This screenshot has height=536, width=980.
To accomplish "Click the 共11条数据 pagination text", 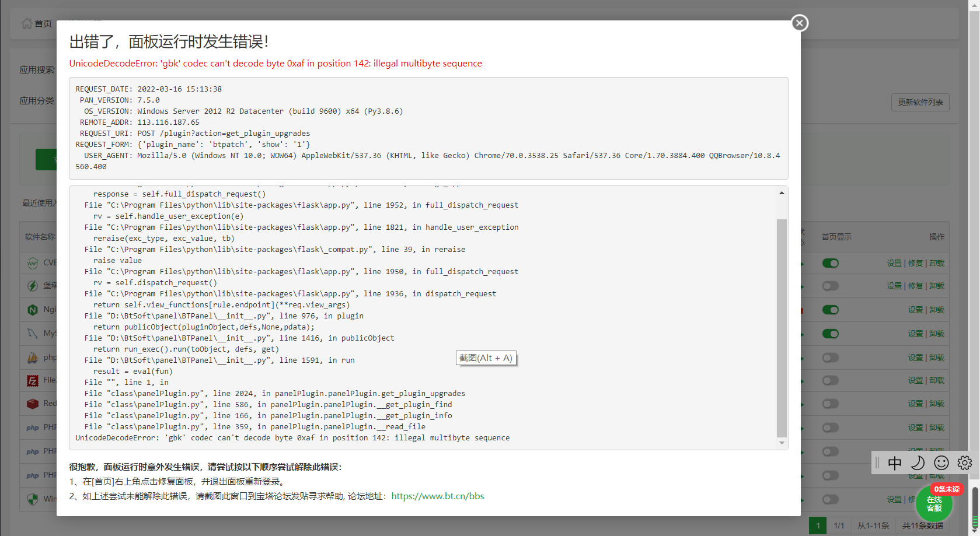I will [x=923, y=526].
